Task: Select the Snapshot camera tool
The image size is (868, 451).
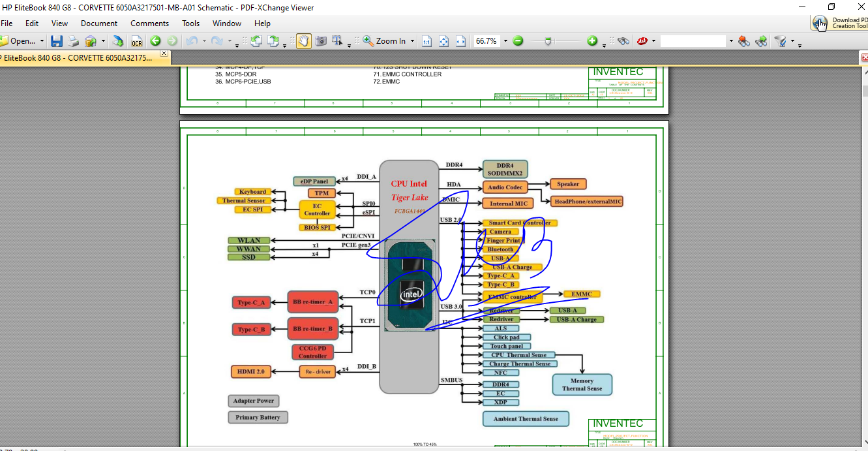Action: 321,41
